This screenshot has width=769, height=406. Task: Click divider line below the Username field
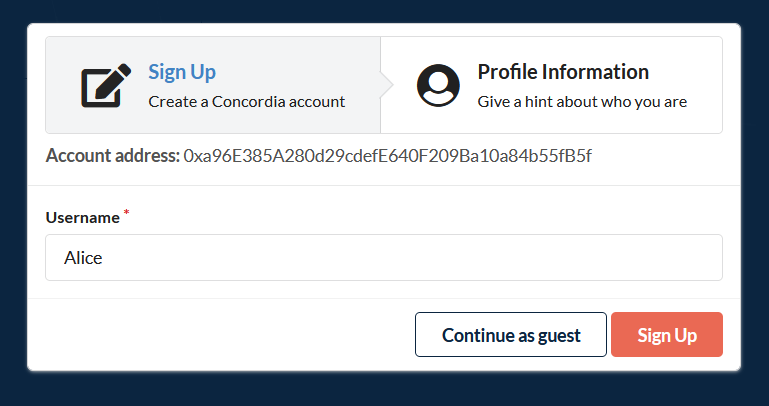click(x=384, y=298)
